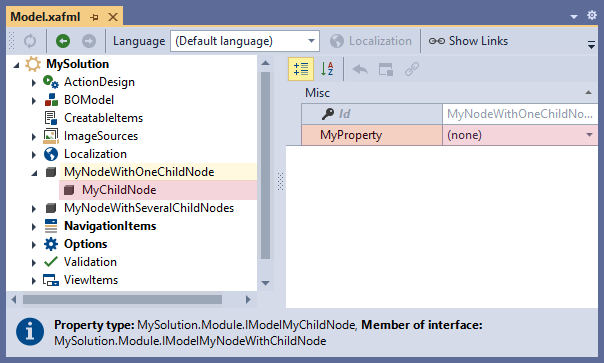Open the toolbar overflow options
The height and width of the screenshot is (363, 604).
pyautogui.click(x=591, y=44)
